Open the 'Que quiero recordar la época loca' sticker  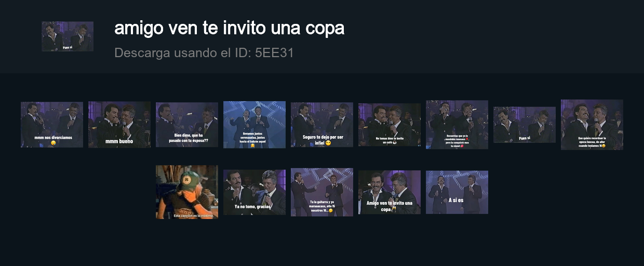[x=592, y=125]
